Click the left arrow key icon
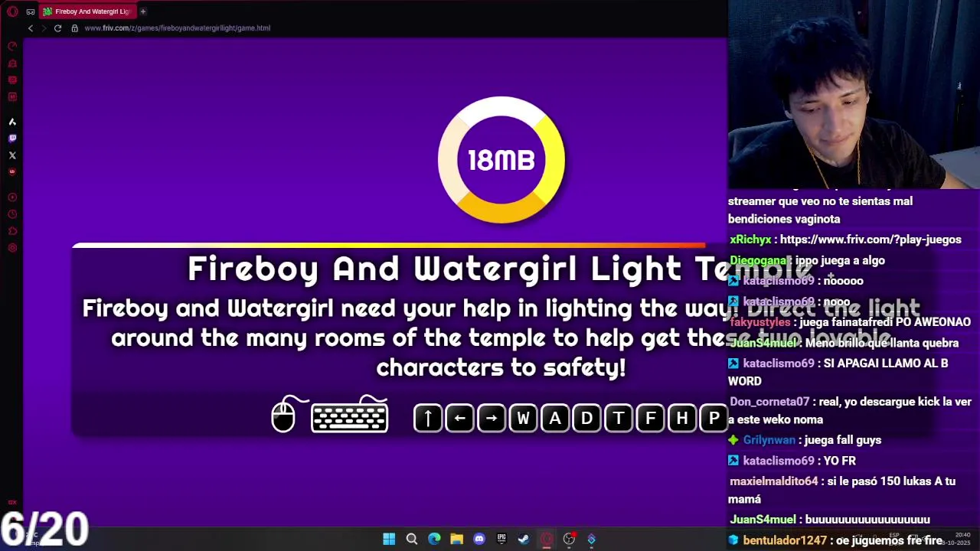This screenshot has width=980, height=551. click(x=459, y=418)
